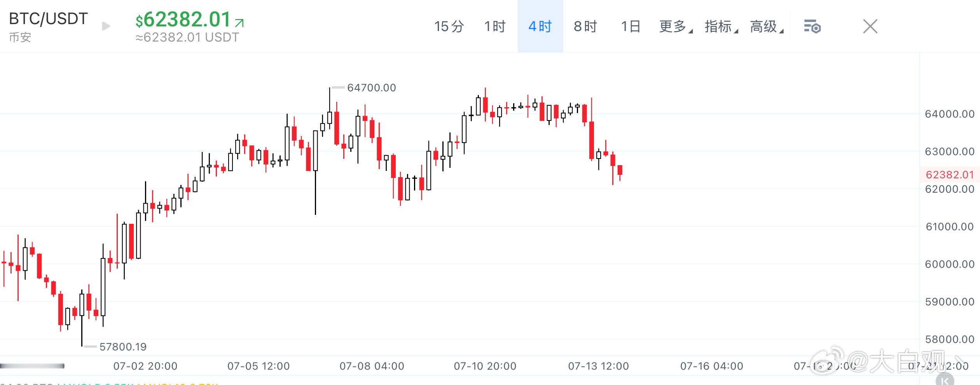Choose the 1日 timeframe
Screen dimensions: 980x385
pos(631,26)
